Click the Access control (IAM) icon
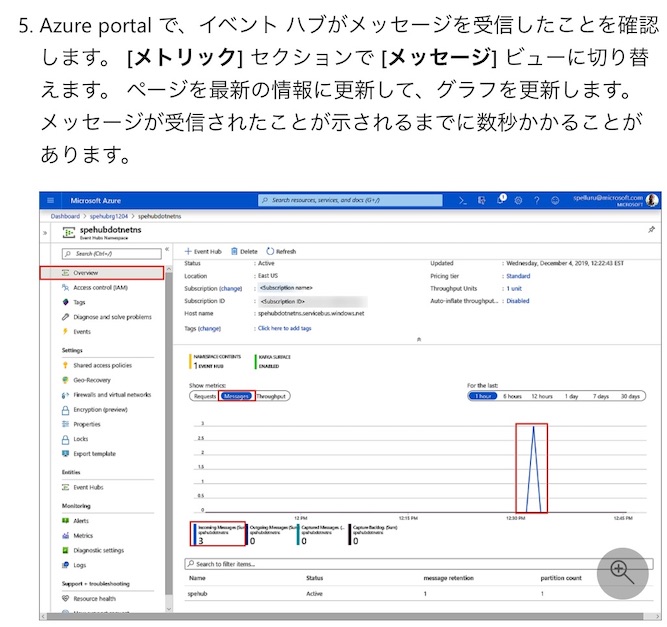Screen dimensions: 667x627 65,288
